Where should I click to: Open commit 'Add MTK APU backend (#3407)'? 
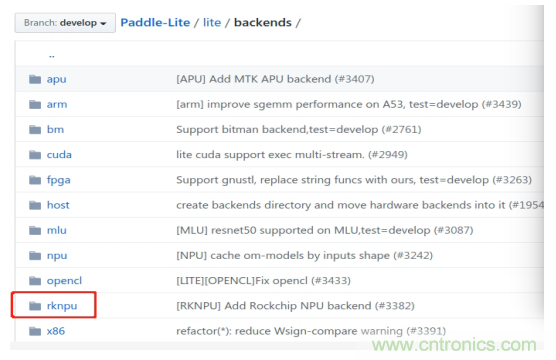tap(275, 79)
